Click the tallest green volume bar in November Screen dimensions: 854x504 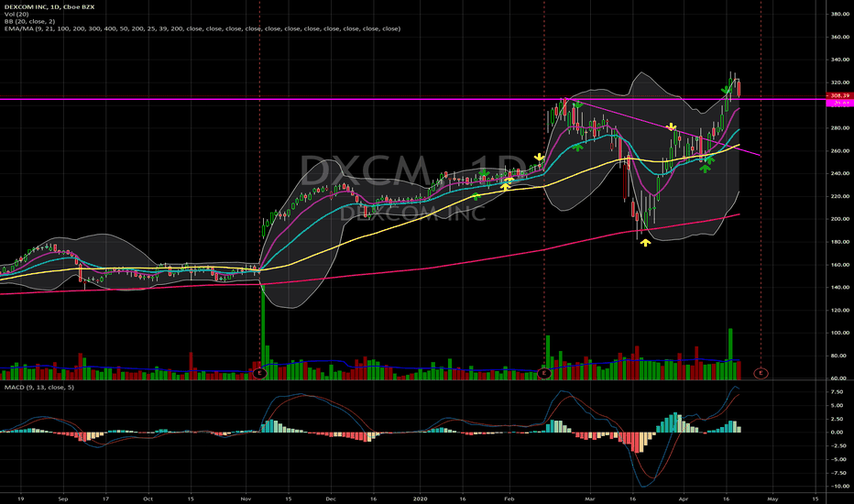[x=263, y=332]
